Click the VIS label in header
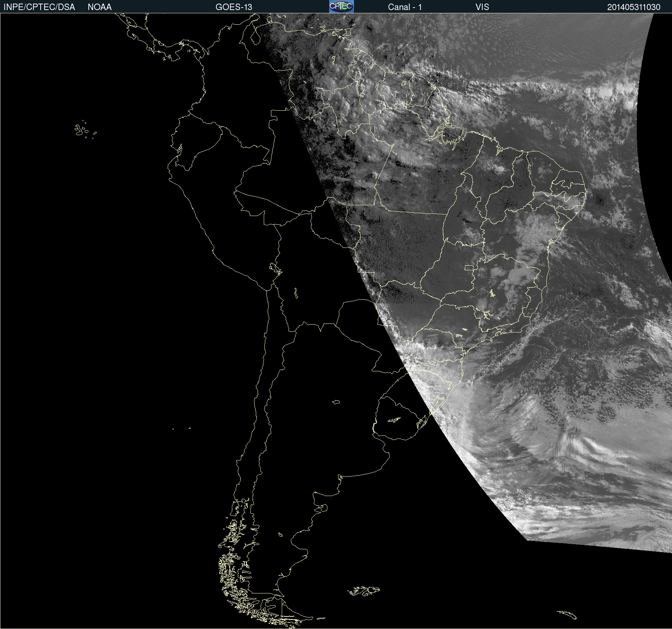Viewport: 672px width, 629px height. [x=482, y=7]
